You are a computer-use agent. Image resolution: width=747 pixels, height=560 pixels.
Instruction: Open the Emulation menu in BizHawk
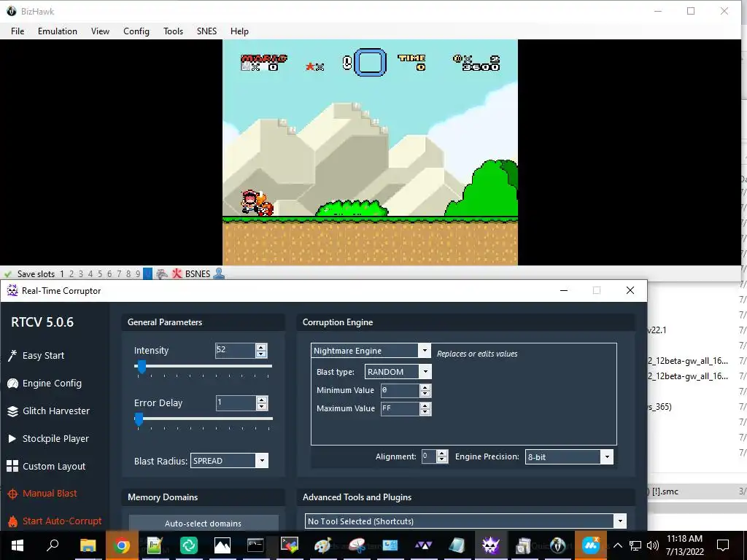tap(58, 31)
